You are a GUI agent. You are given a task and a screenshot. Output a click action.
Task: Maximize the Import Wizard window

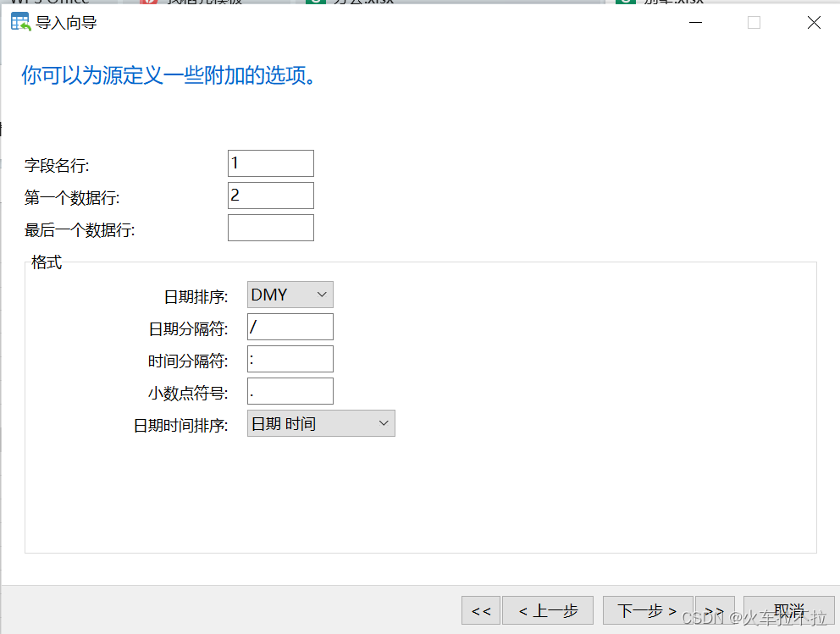754,23
